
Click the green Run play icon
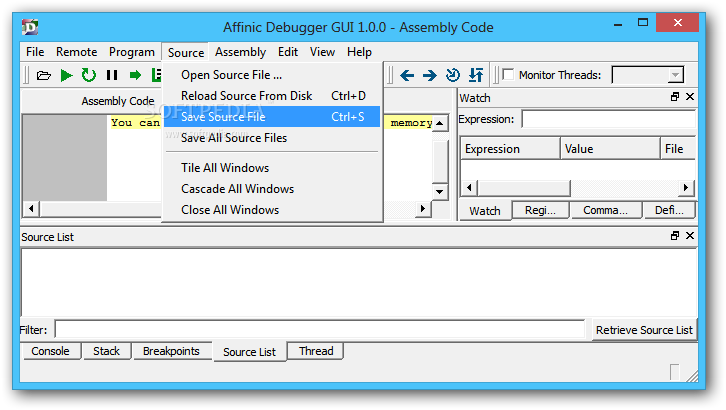67,75
